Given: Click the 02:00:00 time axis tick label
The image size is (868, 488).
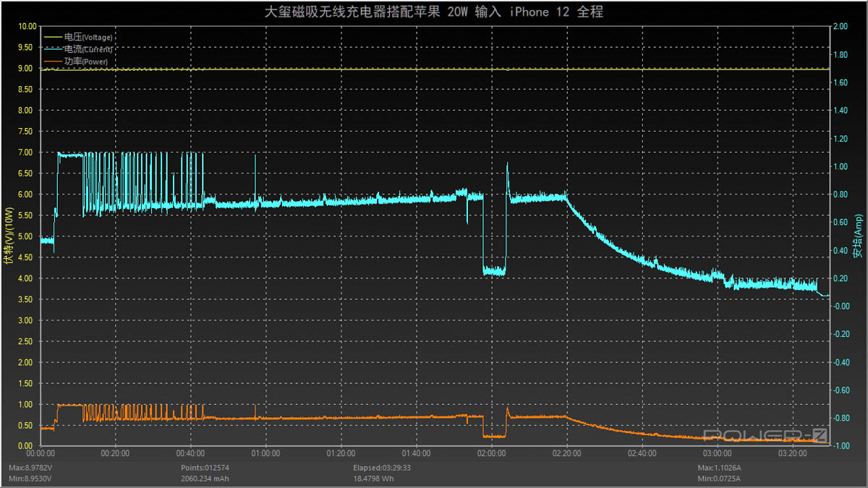Looking at the screenshot, I should 491,453.
